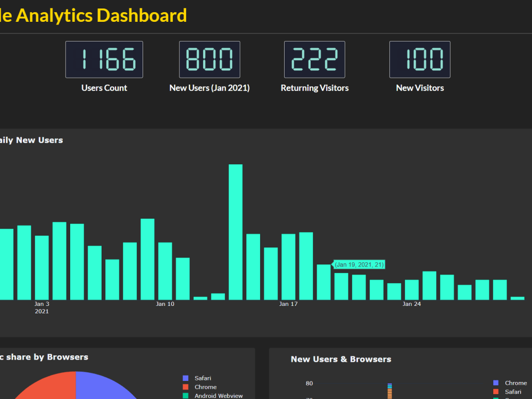Select the New Users (Jan 2021) counter
The image size is (532, 399).
pyautogui.click(x=209, y=60)
